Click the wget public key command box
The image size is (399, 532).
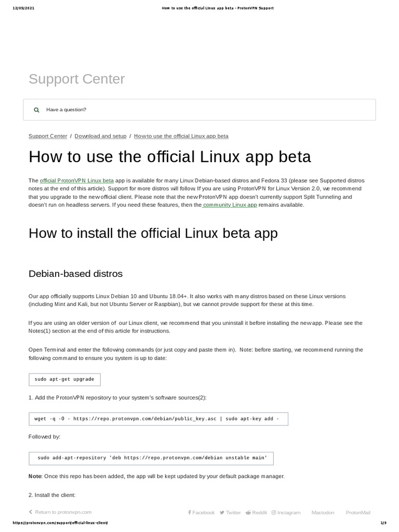[x=158, y=419]
